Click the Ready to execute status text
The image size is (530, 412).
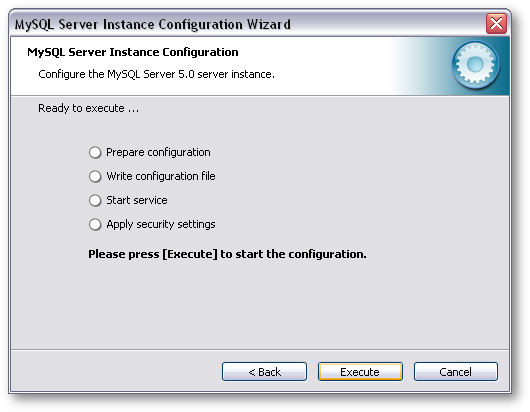coord(89,108)
